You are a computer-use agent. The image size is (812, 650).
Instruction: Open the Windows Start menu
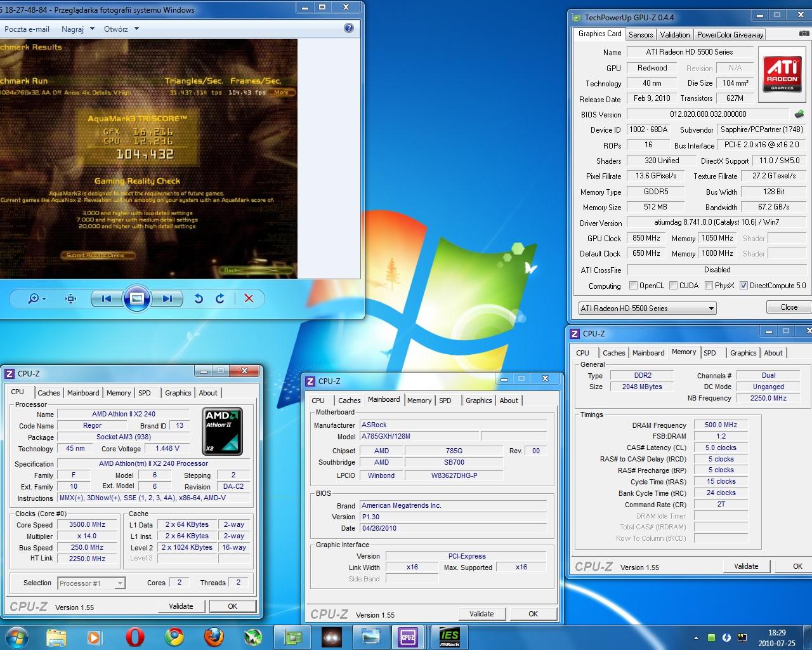[x=16, y=637]
